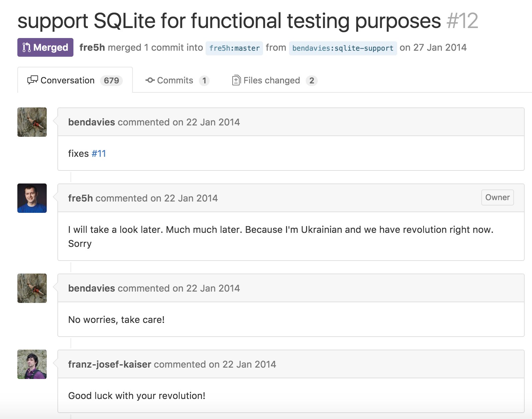Click fre5h comment timestamp 22 Jan 2014

(191, 198)
